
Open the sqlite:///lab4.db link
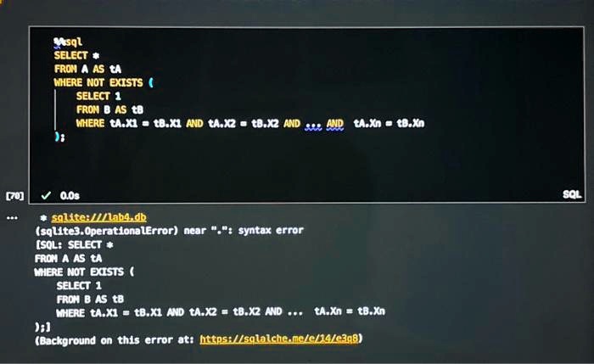point(99,217)
